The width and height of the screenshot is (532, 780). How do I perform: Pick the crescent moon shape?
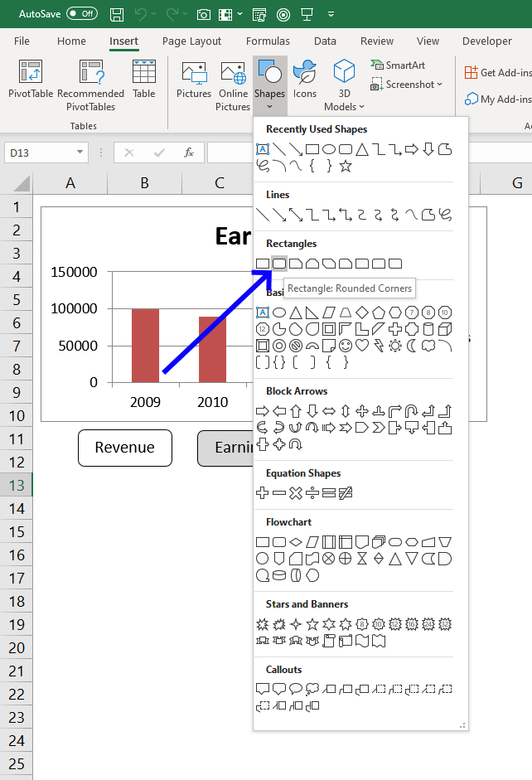tap(412, 345)
